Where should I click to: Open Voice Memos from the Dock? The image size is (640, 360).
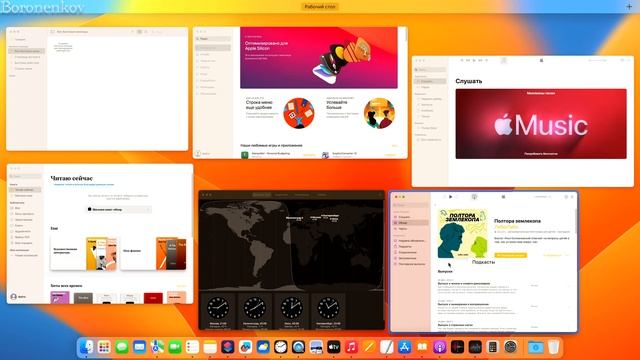[457, 347]
